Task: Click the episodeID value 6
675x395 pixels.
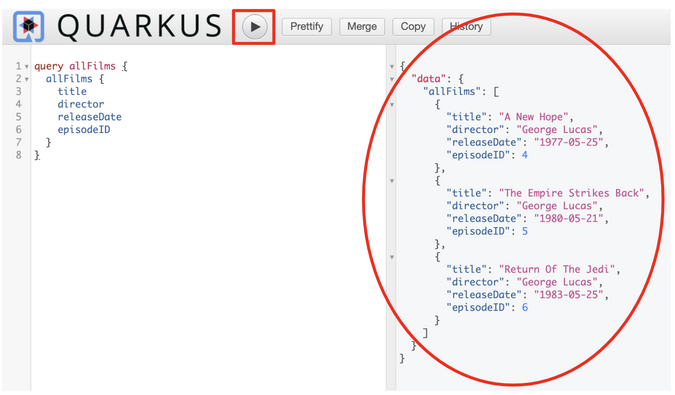Action: point(525,307)
